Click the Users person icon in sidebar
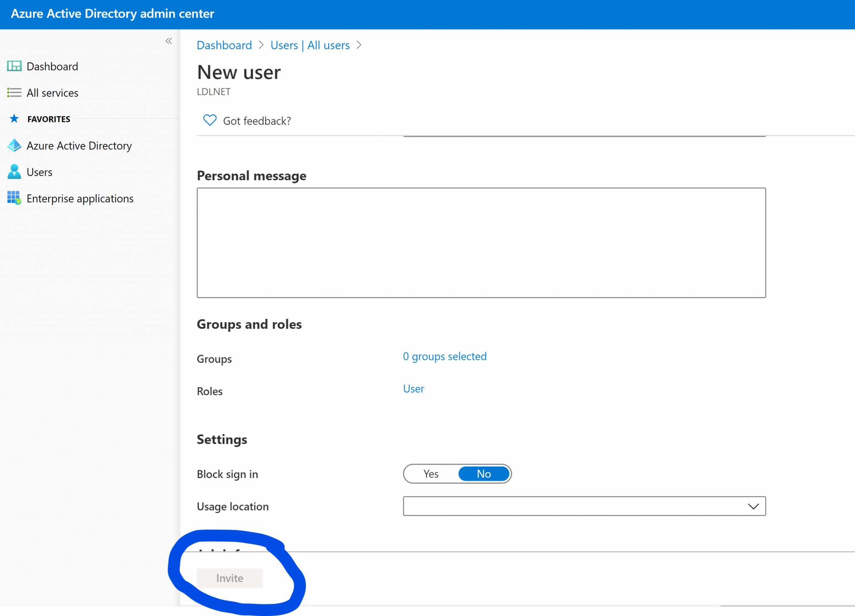The height and width of the screenshot is (616, 855). click(x=14, y=172)
